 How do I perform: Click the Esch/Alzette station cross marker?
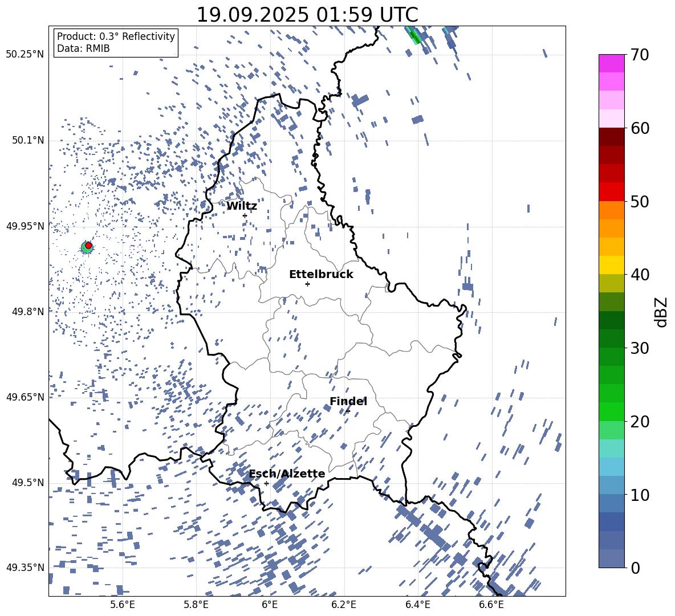pyautogui.click(x=266, y=483)
